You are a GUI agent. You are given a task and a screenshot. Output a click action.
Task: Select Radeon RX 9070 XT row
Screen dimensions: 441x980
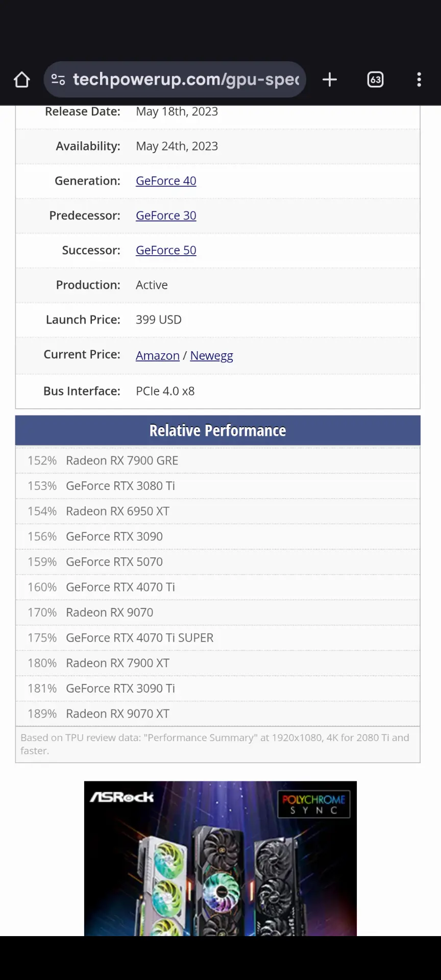[117, 714]
